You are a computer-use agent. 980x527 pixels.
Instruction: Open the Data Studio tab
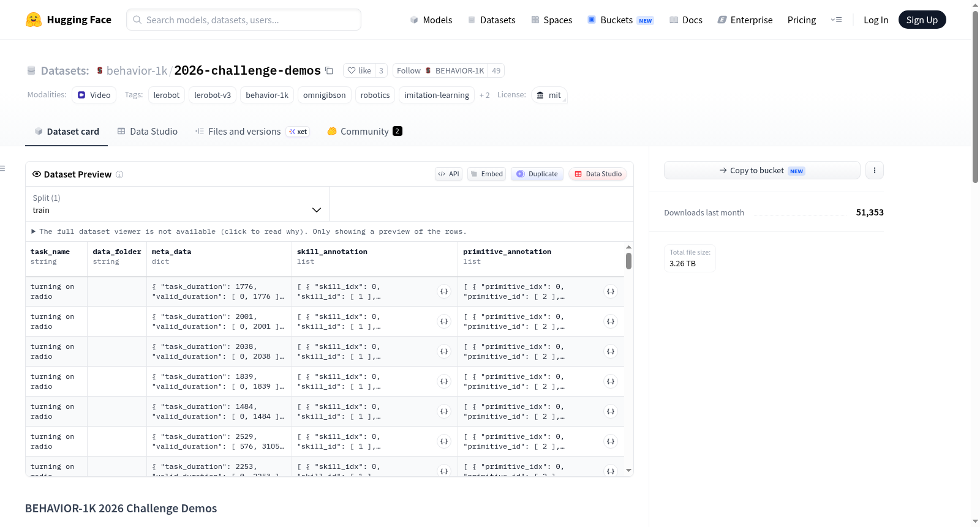[148, 131]
